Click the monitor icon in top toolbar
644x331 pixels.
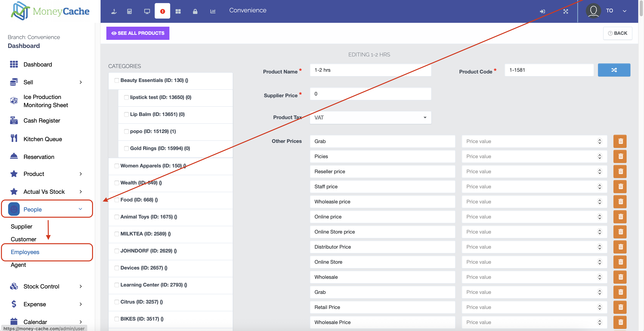pyautogui.click(x=147, y=11)
